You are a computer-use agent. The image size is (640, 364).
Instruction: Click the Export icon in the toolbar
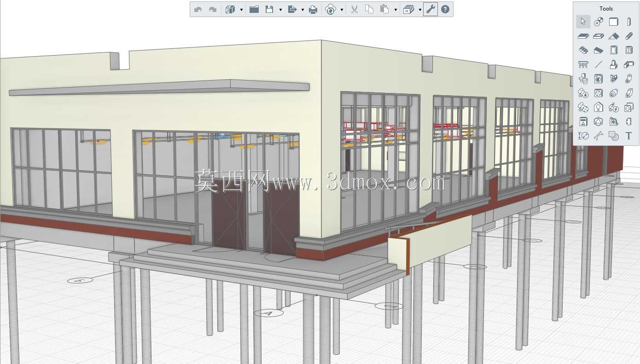point(292,9)
